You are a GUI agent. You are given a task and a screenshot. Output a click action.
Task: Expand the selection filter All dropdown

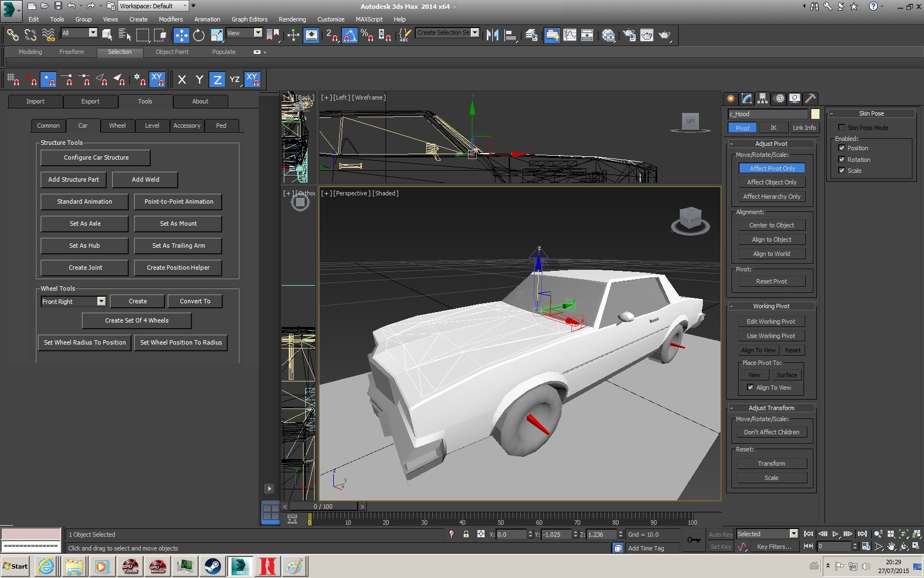(x=93, y=33)
